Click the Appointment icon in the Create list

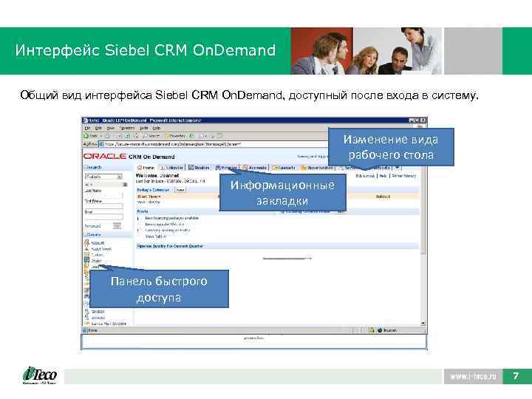pos(86,249)
